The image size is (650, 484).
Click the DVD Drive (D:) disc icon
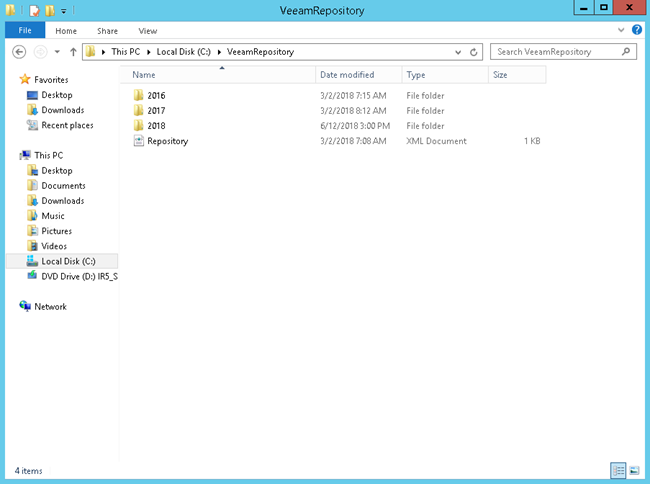tap(32, 275)
